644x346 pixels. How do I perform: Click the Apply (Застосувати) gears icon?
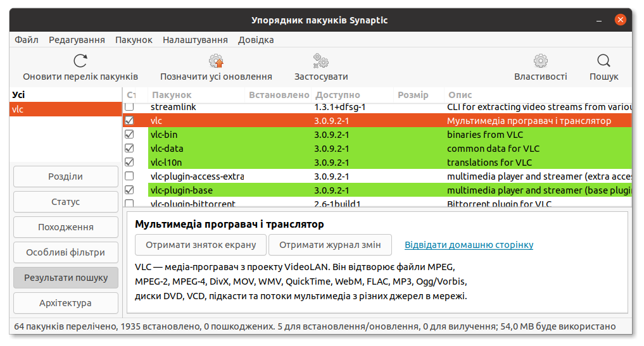coord(321,61)
